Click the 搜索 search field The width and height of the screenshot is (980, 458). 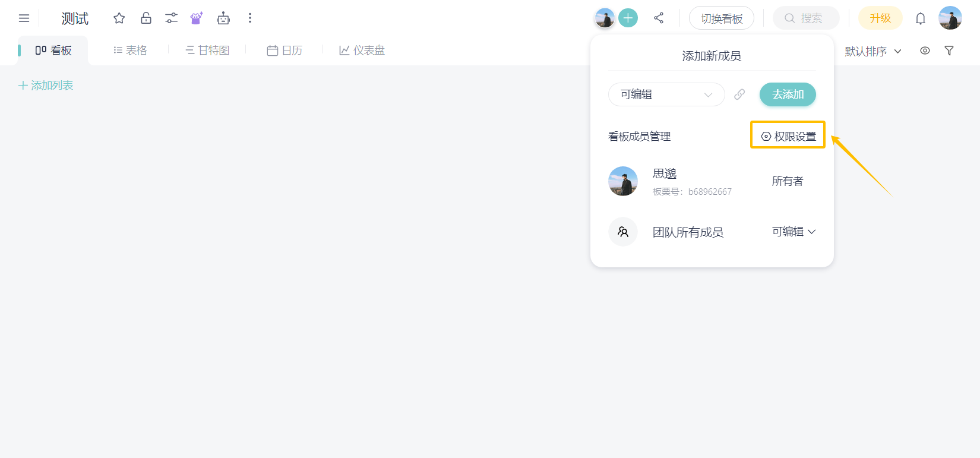tap(806, 18)
